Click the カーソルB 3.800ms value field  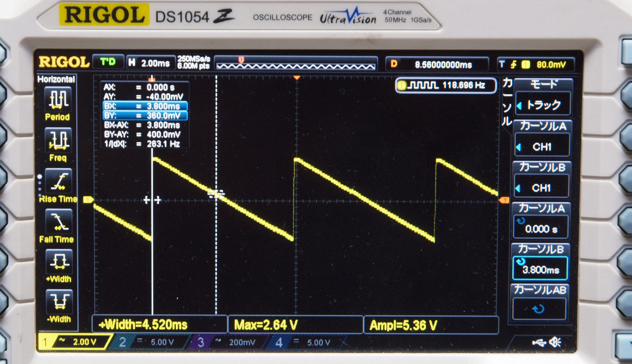[540, 269]
